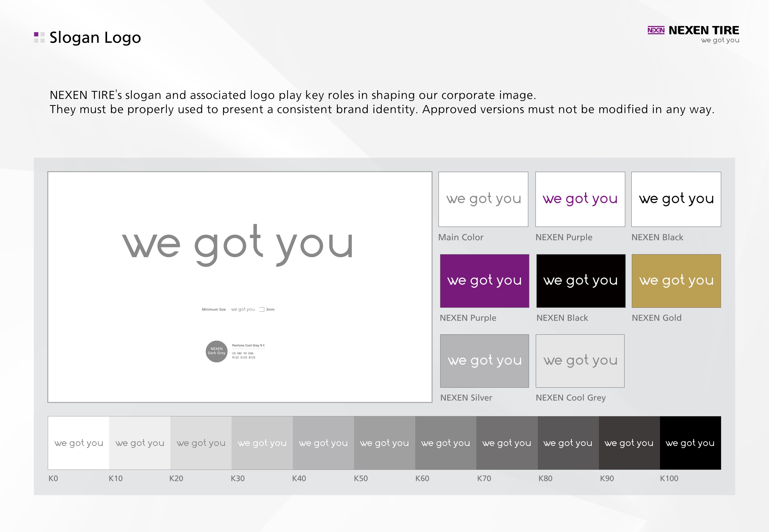Image resolution: width=769 pixels, height=532 pixels.
Task: Click the 'NEXEN Cool Grey' caption
Action: coord(570,398)
